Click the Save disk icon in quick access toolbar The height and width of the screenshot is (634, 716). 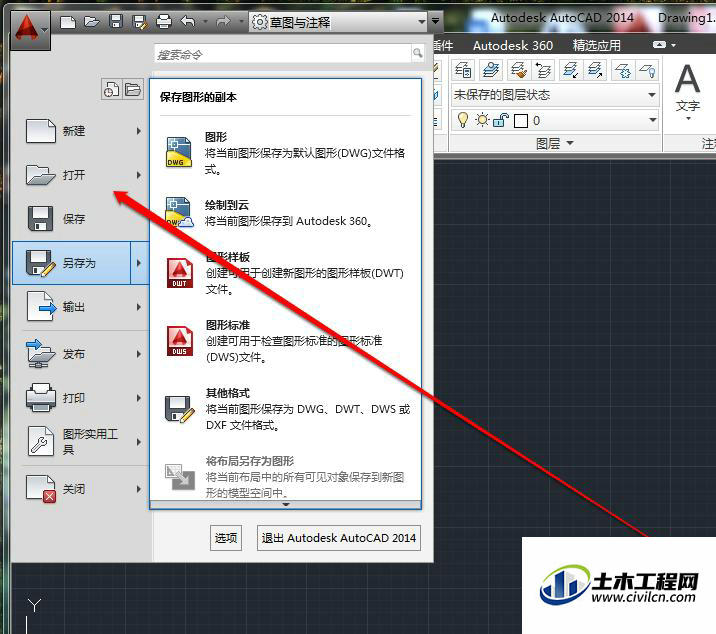pos(116,21)
